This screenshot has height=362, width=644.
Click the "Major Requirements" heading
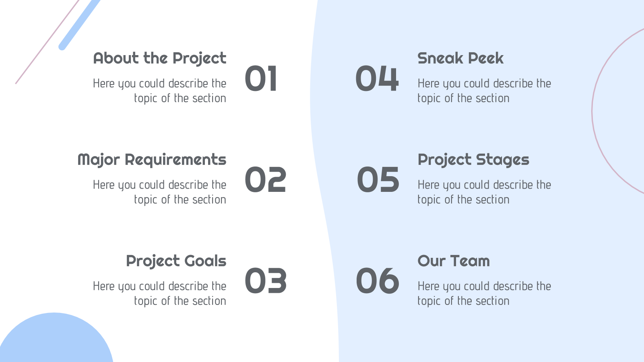click(152, 160)
